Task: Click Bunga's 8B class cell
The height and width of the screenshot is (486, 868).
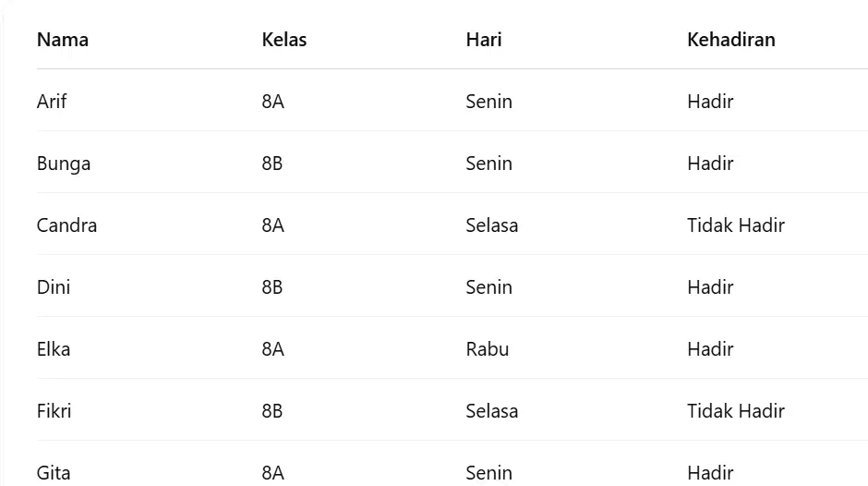Action: (272, 164)
